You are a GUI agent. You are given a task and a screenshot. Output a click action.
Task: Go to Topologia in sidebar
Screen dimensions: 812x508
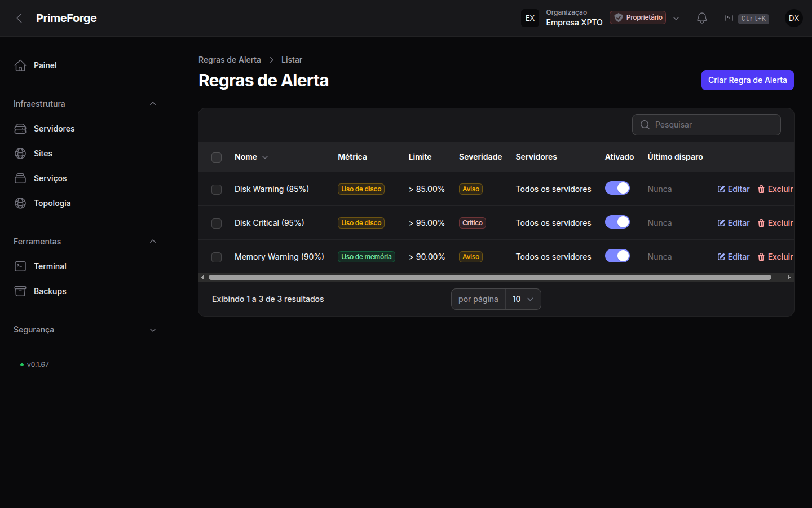click(x=86, y=203)
